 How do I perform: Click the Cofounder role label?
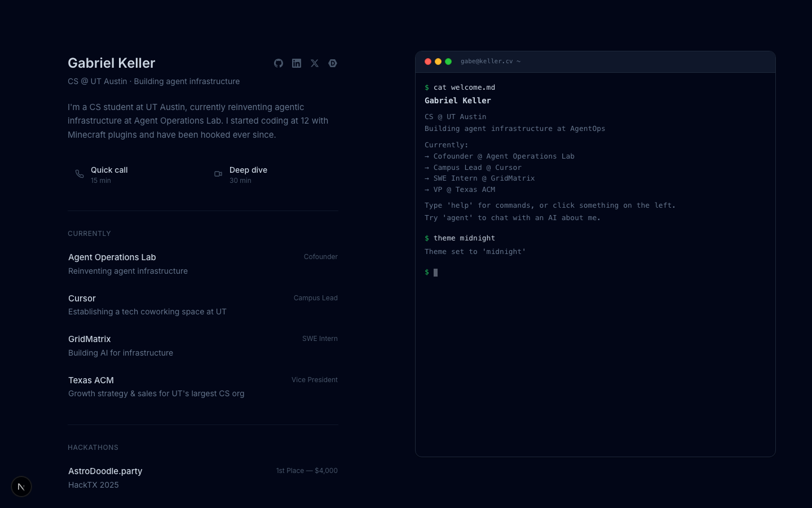[x=320, y=257]
